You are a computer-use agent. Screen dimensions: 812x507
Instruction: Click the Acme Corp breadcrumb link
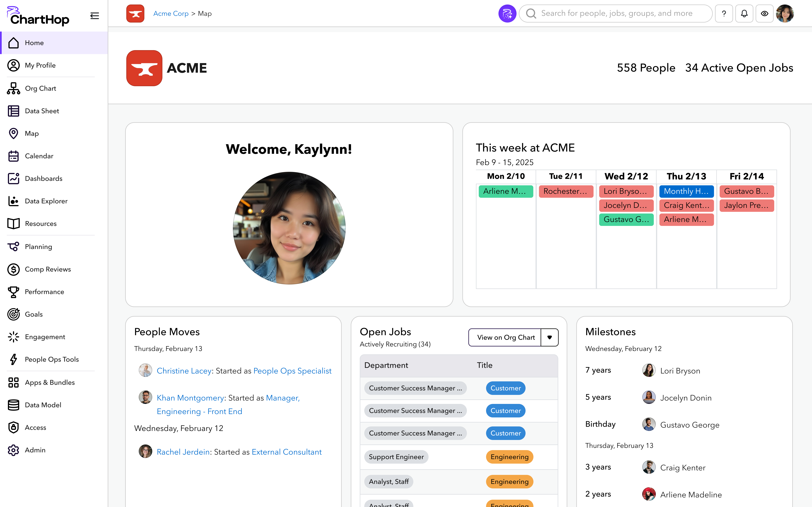(171, 13)
